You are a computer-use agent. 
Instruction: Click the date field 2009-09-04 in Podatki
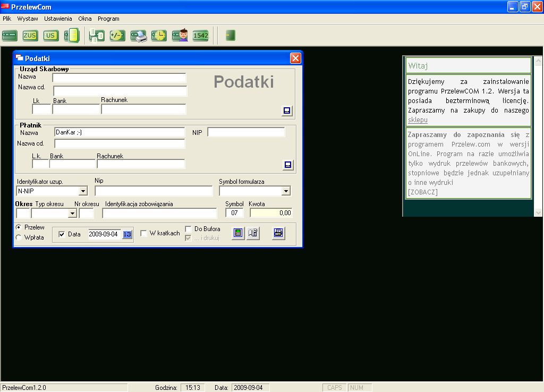click(x=105, y=234)
